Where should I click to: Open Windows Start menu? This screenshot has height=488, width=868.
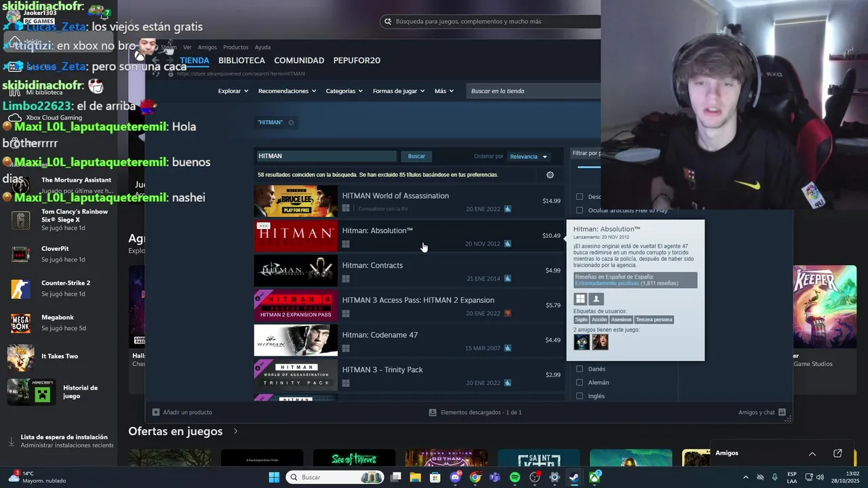tap(274, 477)
